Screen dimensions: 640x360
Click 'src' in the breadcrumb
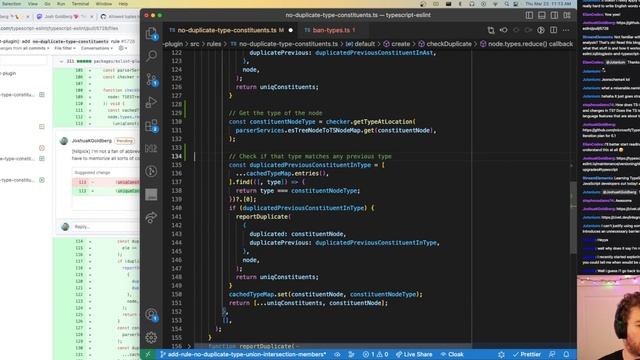point(195,44)
